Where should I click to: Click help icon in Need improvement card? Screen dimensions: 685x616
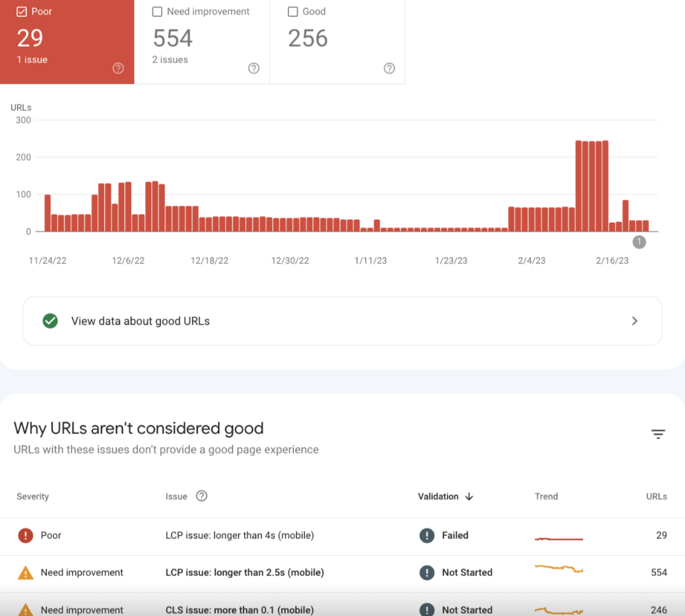click(254, 69)
